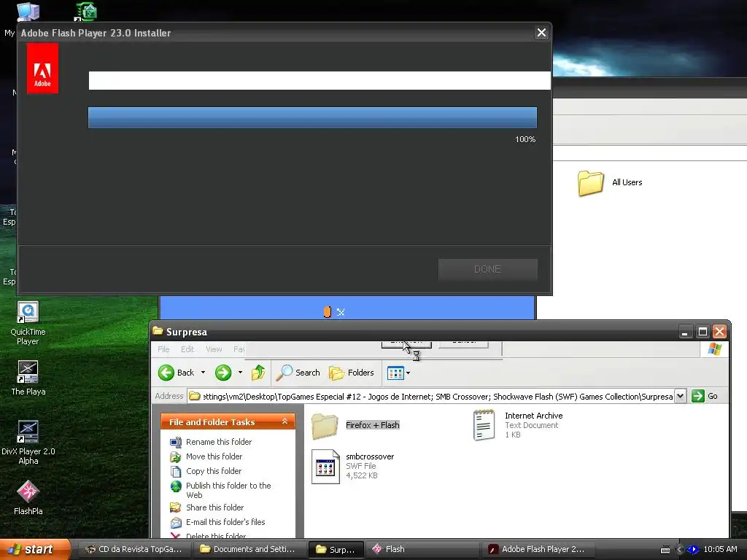Collapse File and Folder Tasks panel
Viewport: 747px width, 560px height.
point(285,421)
